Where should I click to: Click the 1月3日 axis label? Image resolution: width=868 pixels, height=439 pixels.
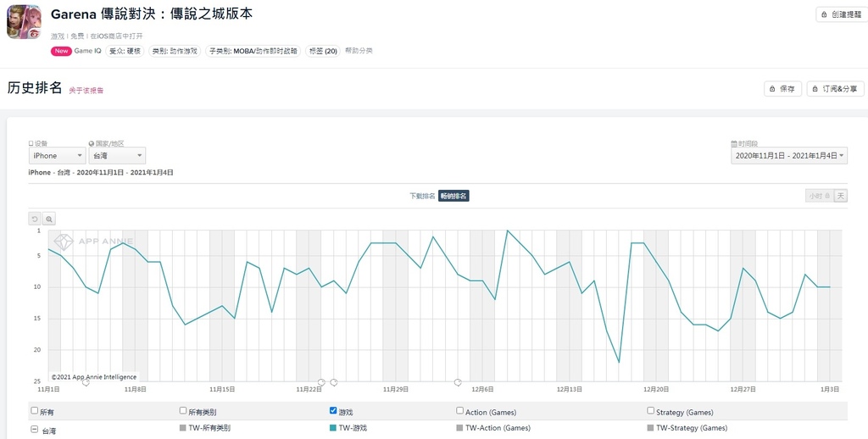coord(830,390)
